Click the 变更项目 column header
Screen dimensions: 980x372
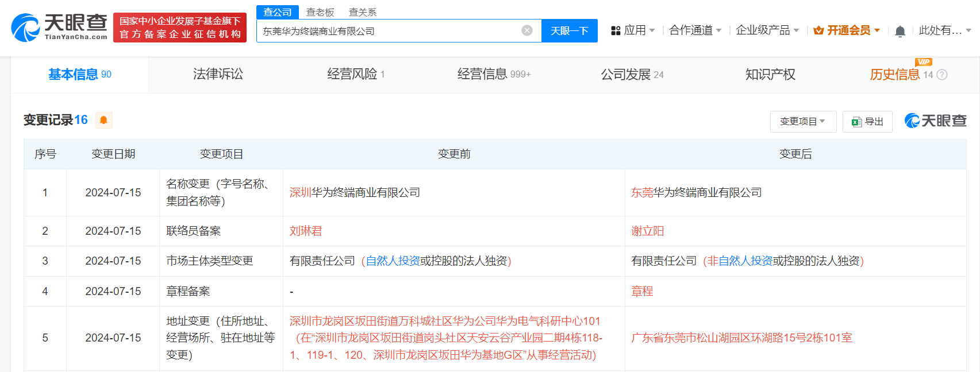click(x=221, y=154)
